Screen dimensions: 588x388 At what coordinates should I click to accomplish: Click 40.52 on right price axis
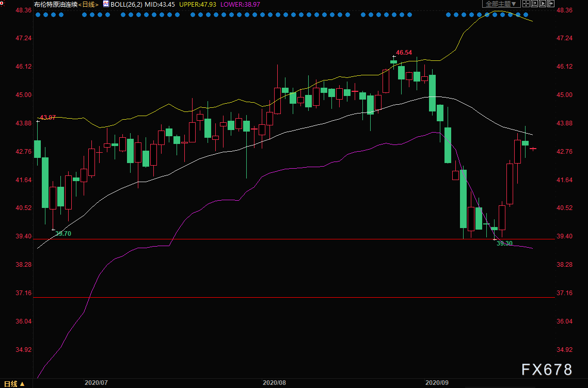(564, 208)
